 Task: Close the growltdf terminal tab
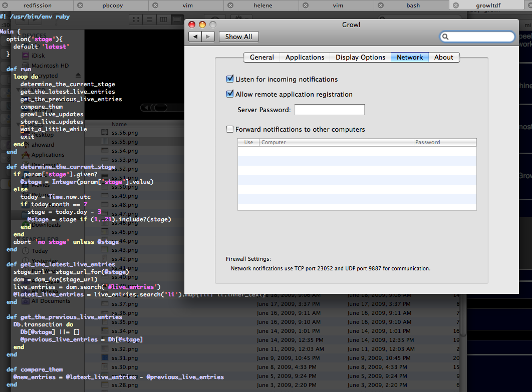click(456, 6)
